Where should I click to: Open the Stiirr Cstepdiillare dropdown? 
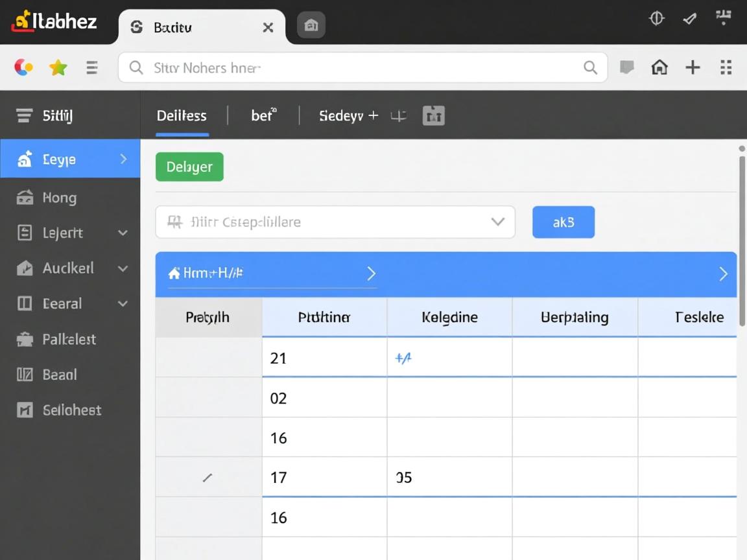click(497, 222)
